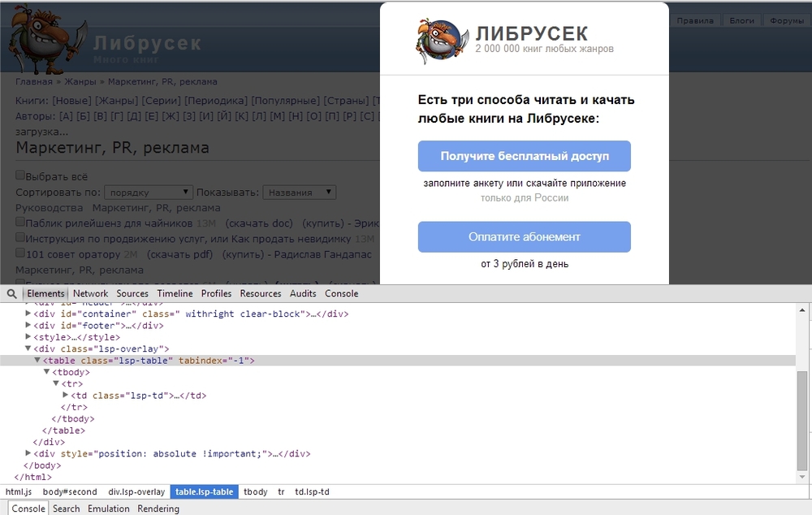Image resolution: width=812 pixels, height=515 pixels.
Task: Open the Sources tab
Action: tap(132, 294)
